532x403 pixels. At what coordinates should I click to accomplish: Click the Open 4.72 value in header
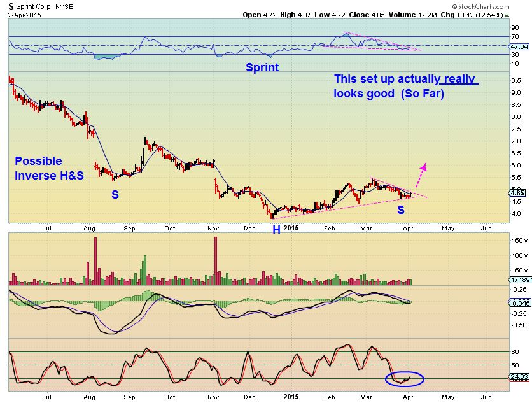[260, 15]
